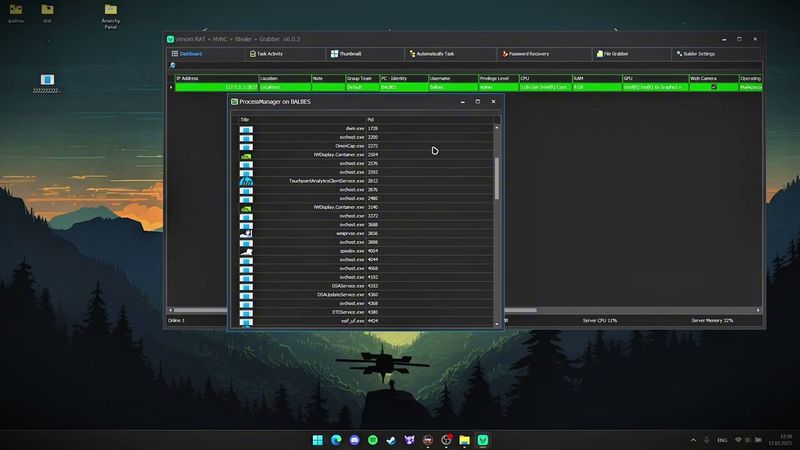Click the HP icon for TouchpointAnalyticsClientService.exe
800x450 pixels.
[246, 181]
